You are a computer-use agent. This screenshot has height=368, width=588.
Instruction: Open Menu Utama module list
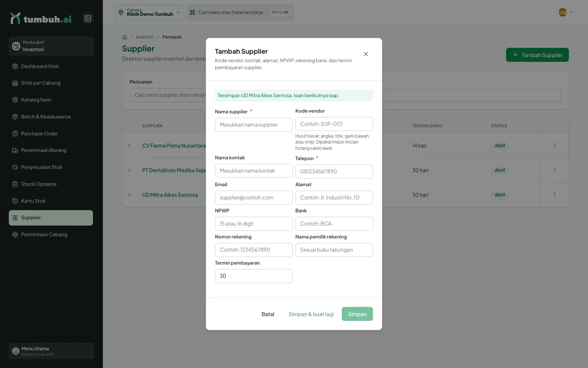click(51, 351)
